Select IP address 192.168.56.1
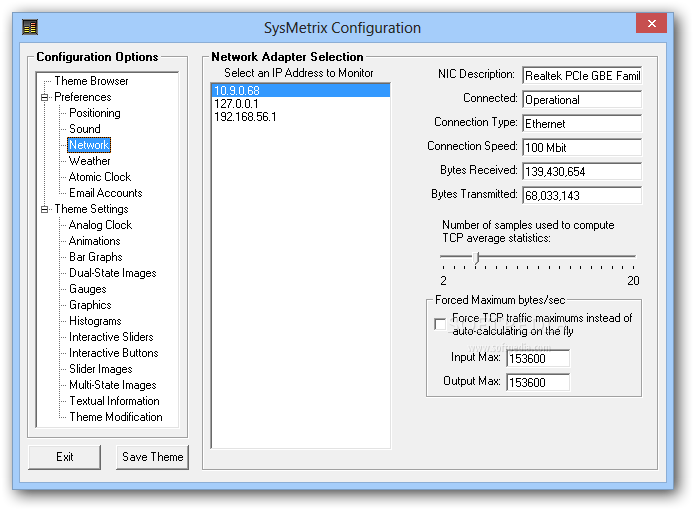 (301, 117)
